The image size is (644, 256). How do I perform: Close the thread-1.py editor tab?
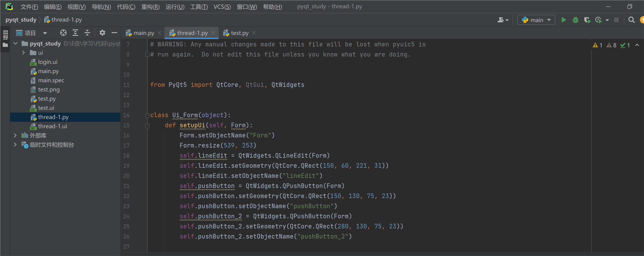point(213,33)
